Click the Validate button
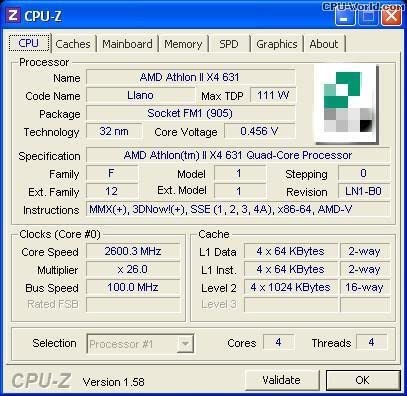Screen dimensions: 407x396 click(x=281, y=380)
